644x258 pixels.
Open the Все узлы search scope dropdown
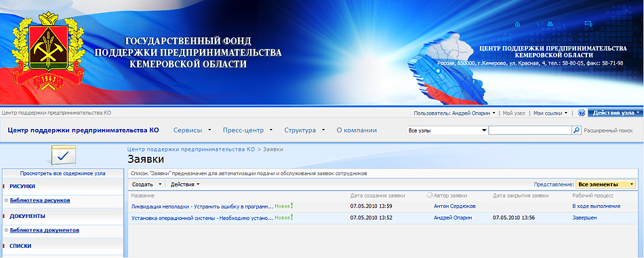pos(447,130)
